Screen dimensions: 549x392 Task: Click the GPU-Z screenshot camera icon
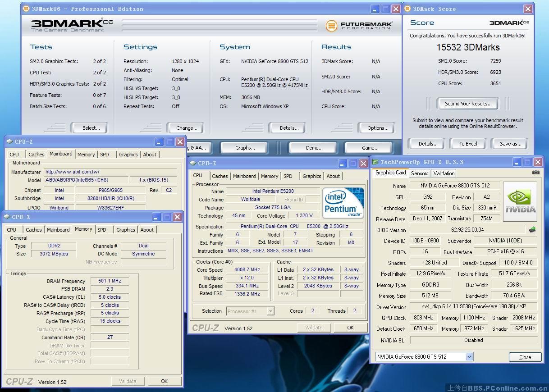(535, 173)
